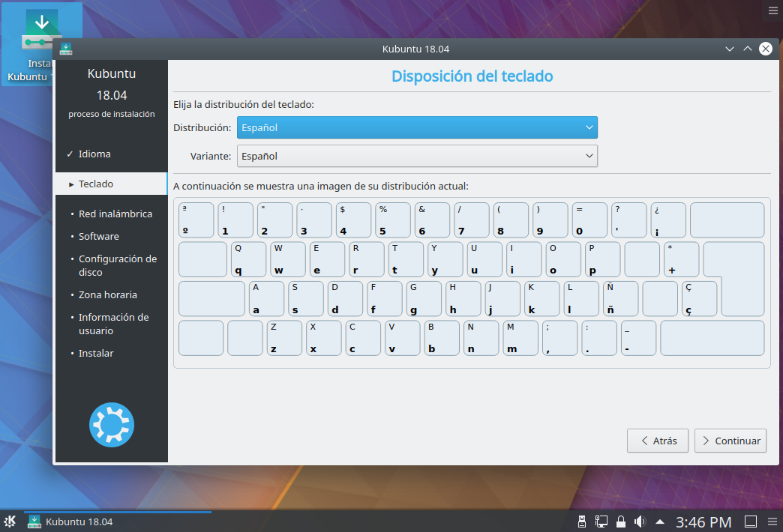
Task: Click the M key on keyboard preview
Action: [x=520, y=338]
